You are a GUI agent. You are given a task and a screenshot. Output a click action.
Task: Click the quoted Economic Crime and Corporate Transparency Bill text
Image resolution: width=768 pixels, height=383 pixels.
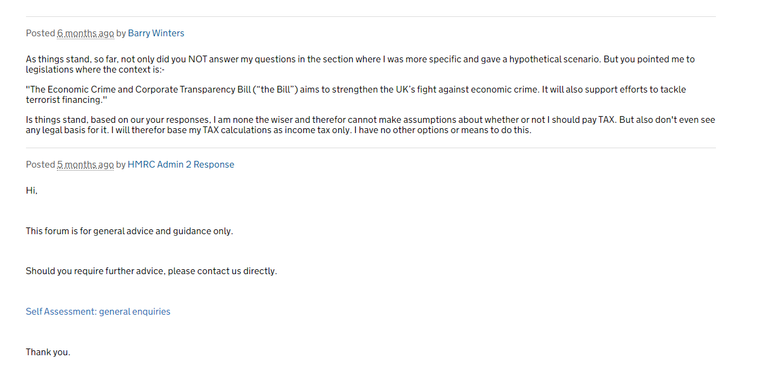[356, 95]
